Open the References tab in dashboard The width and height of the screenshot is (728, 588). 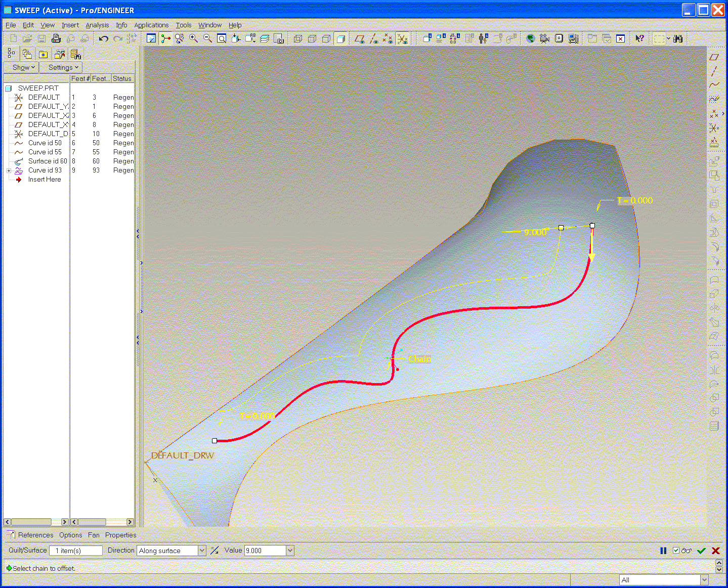(x=35, y=535)
